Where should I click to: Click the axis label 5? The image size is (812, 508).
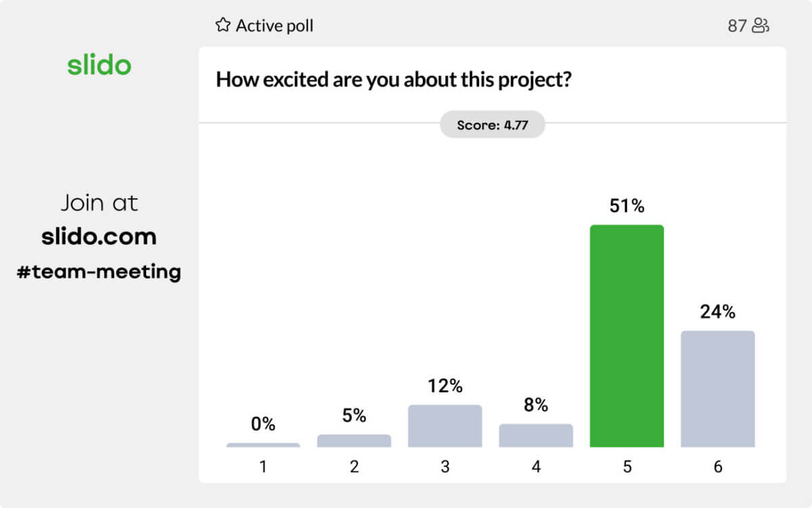pos(627,467)
